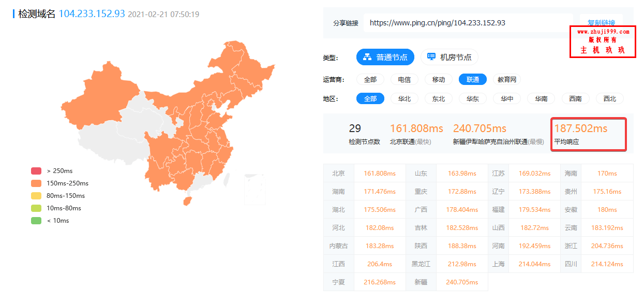
Task: Click the 河北 table cell
Action: pos(339,228)
